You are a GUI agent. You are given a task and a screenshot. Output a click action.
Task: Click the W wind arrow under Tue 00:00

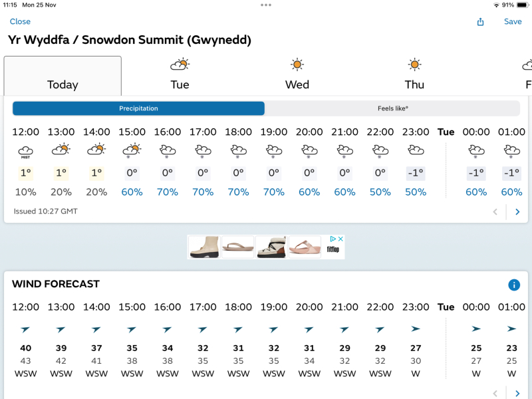tap(476, 328)
